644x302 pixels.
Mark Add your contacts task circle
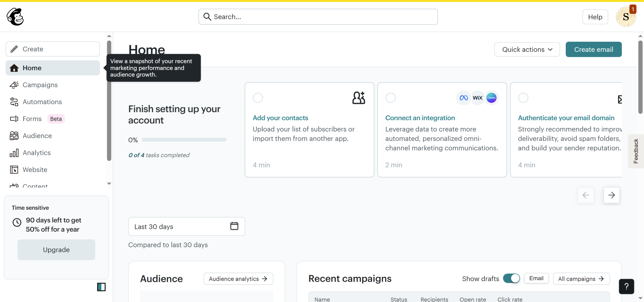coord(258,98)
